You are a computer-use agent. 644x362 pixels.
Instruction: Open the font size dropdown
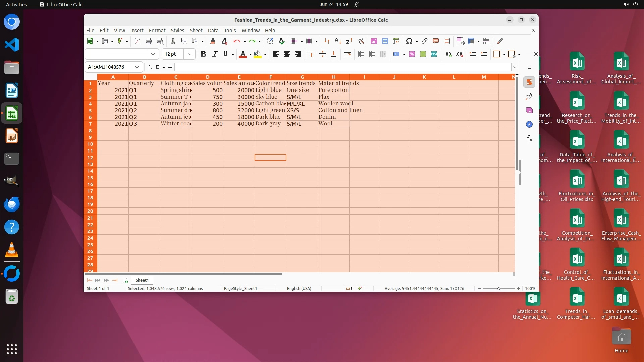(190, 54)
